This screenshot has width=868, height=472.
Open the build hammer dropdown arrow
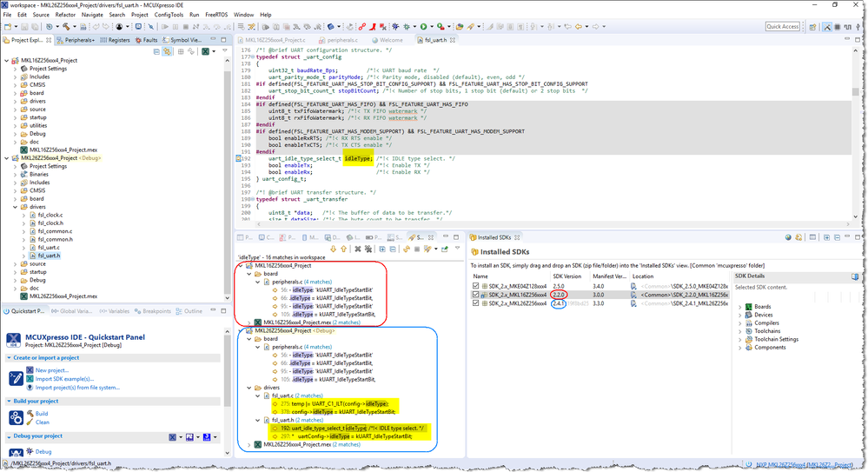pyautogui.click(x=74, y=27)
